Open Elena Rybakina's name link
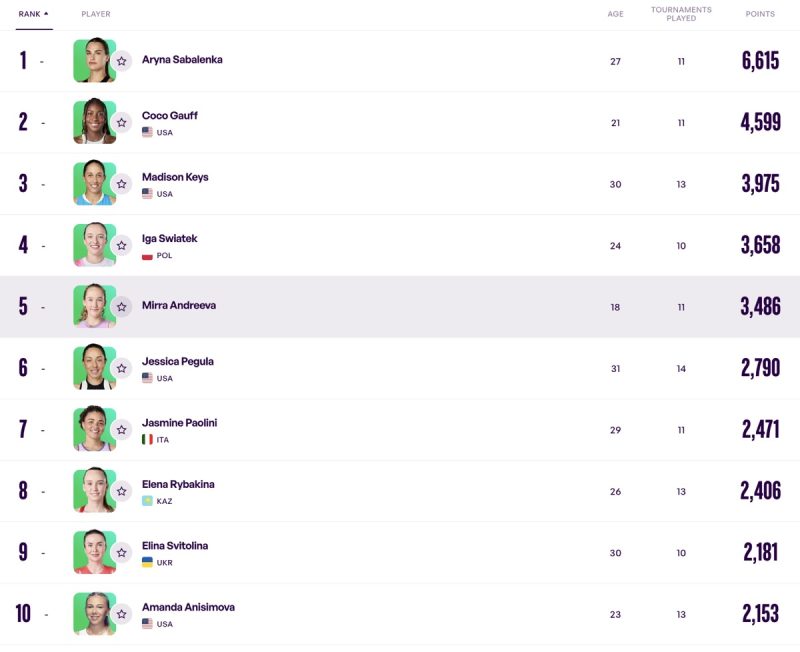Viewport: 800px width, 652px height. tap(178, 484)
